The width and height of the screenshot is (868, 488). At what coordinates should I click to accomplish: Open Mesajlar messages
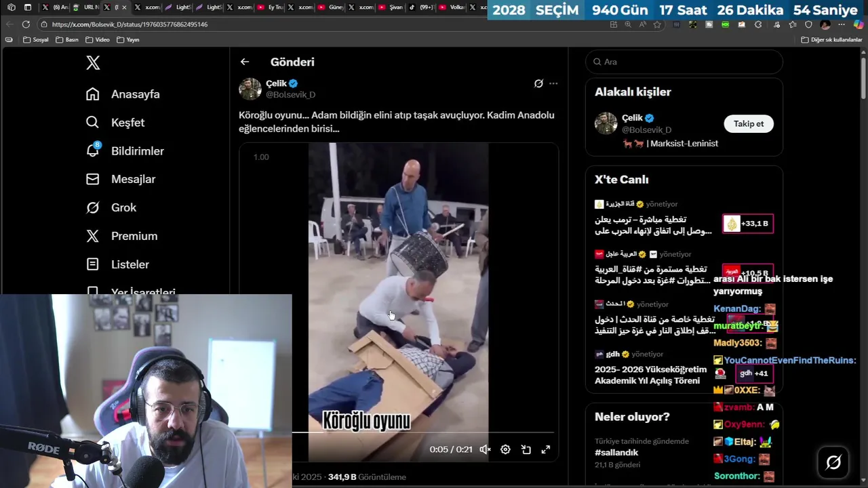tap(121, 180)
